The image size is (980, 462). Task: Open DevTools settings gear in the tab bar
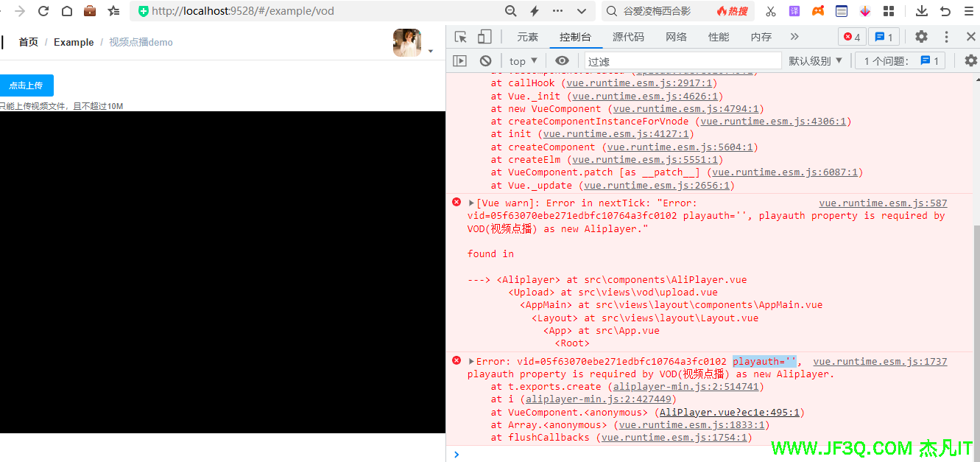click(921, 37)
